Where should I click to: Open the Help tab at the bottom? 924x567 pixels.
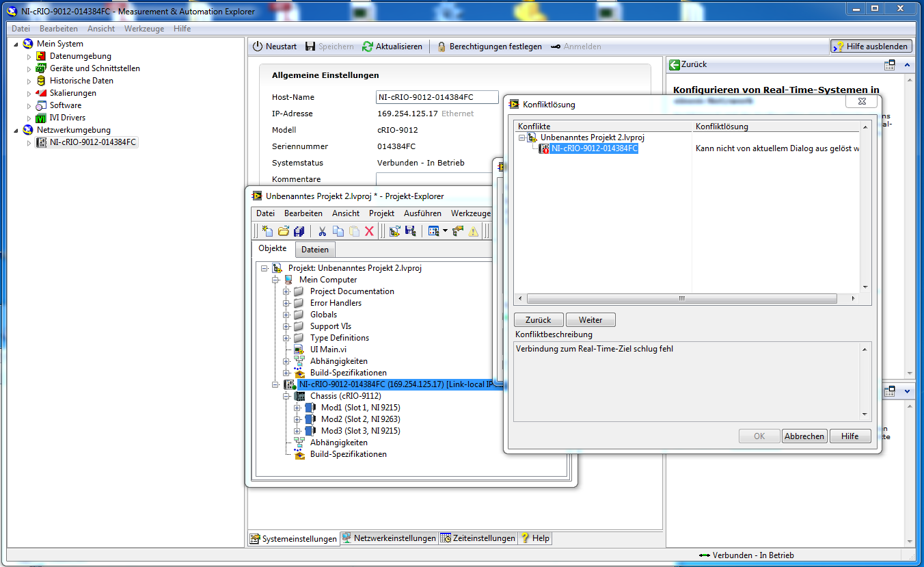point(535,538)
